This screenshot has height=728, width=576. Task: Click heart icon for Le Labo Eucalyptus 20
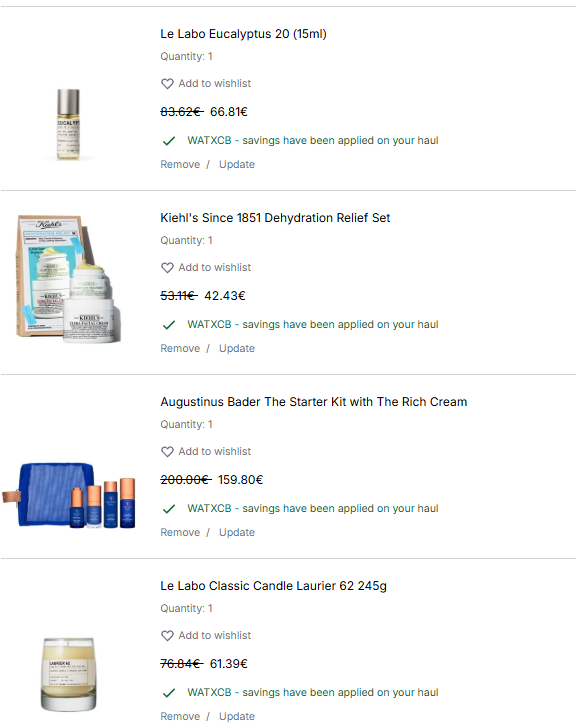coord(167,84)
